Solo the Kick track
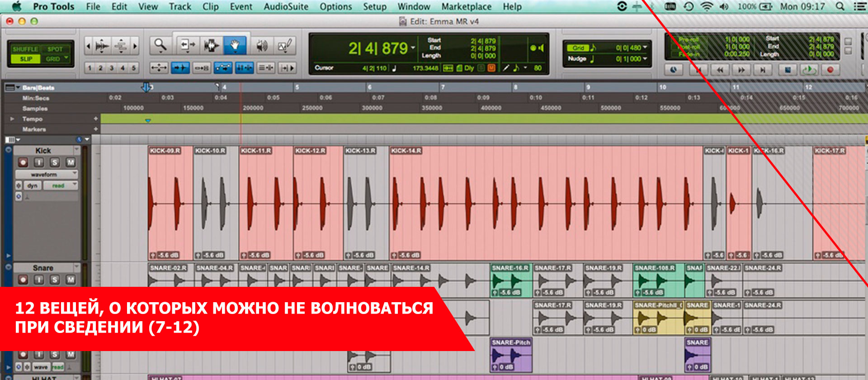The height and width of the screenshot is (380, 868). pos(55,162)
